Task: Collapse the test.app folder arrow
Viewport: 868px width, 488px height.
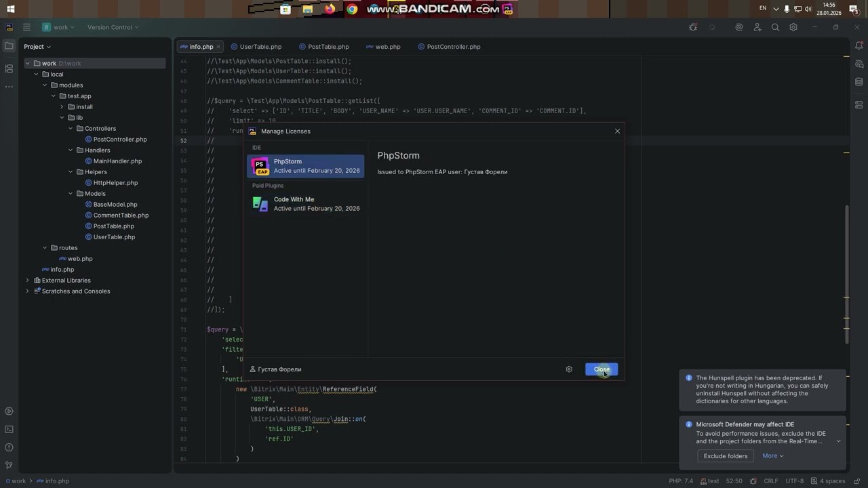Action: 54,96
